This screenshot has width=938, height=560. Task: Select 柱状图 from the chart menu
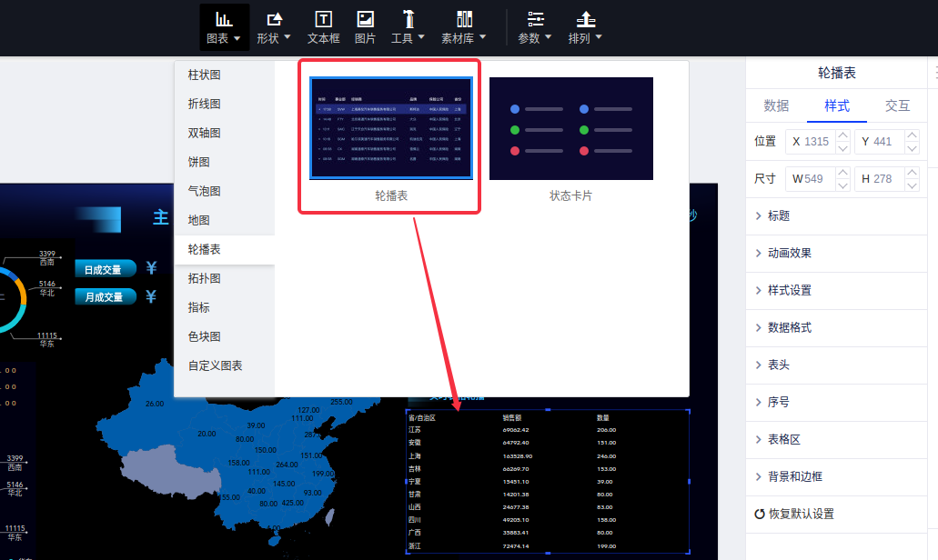[204, 75]
